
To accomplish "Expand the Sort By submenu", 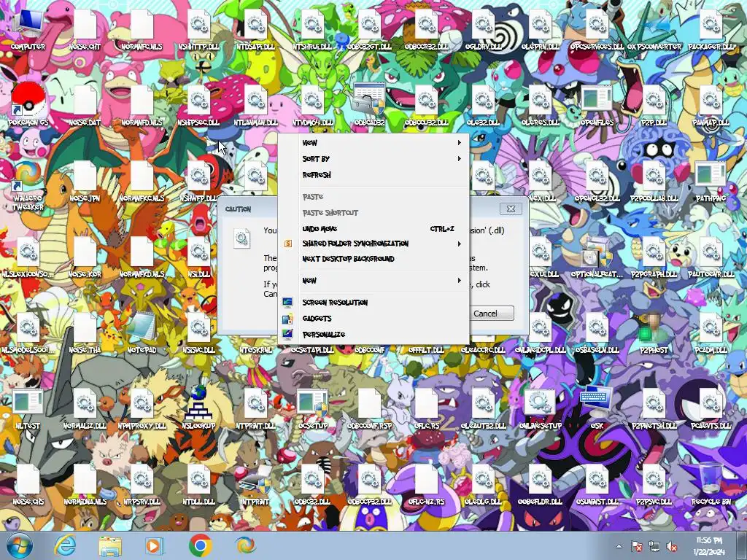I will [373, 159].
